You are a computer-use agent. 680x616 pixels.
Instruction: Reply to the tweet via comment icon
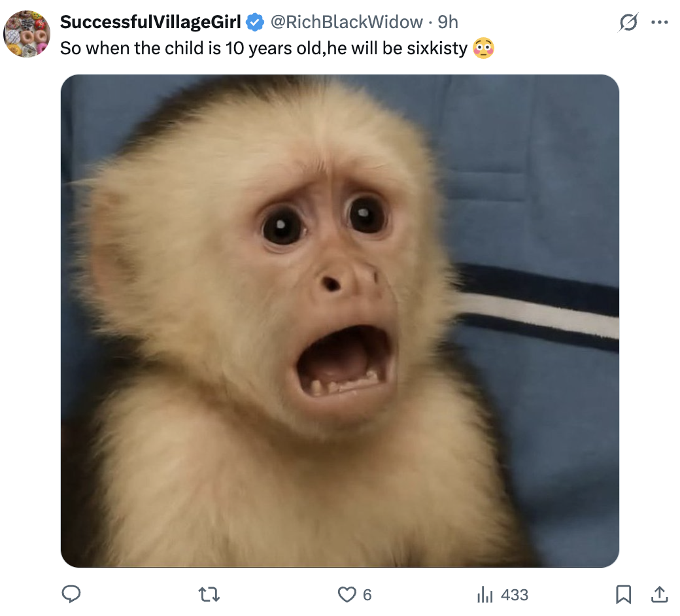point(71,594)
